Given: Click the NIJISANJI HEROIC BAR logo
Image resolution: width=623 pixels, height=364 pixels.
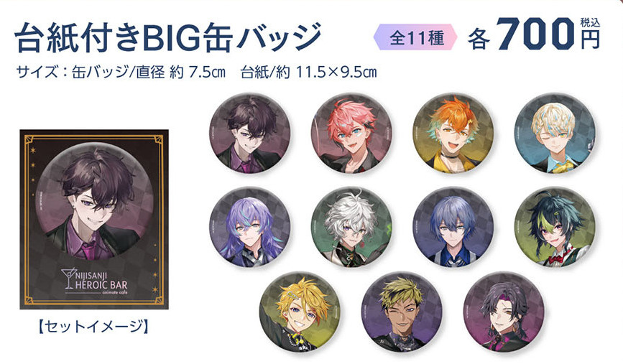Looking at the screenshot, I should point(95,281).
